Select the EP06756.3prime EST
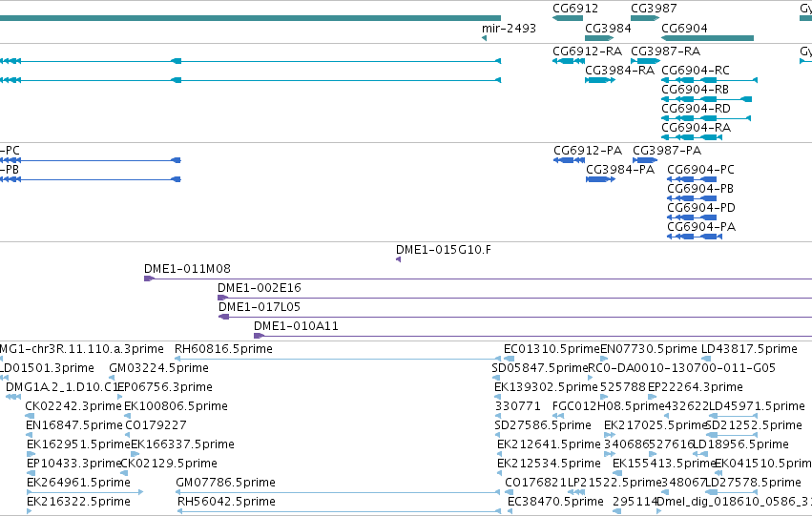This screenshot has height=516, width=812. (x=165, y=387)
